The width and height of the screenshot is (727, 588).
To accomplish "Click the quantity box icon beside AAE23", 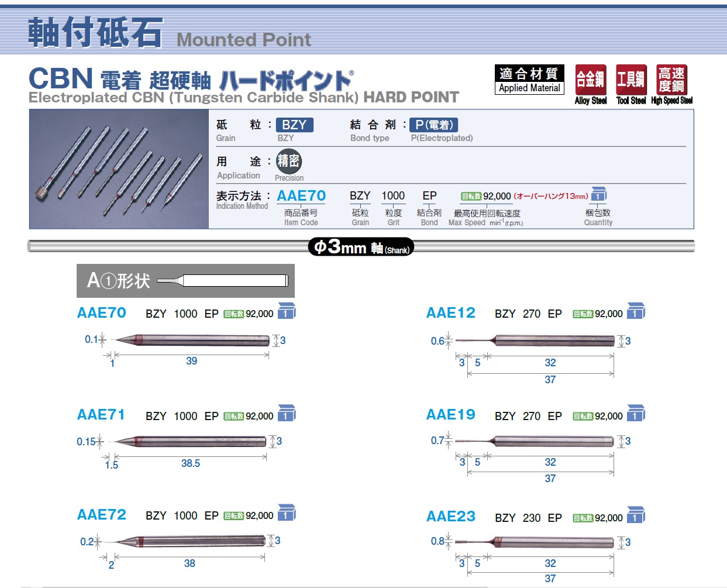I will [x=635, y=515].
